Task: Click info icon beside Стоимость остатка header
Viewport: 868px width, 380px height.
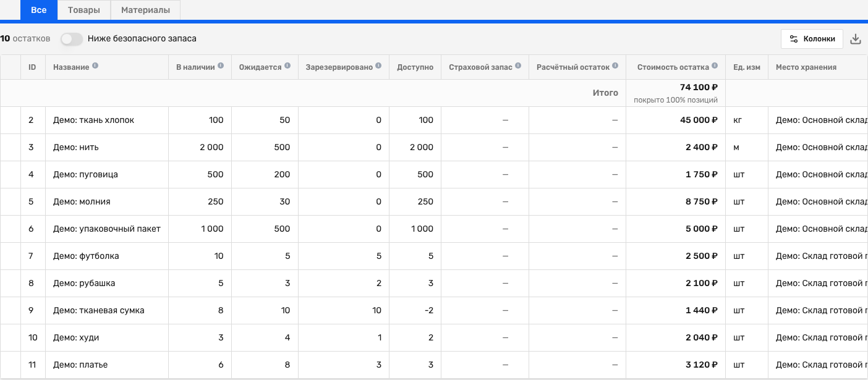Action: (x=715, y=66)
